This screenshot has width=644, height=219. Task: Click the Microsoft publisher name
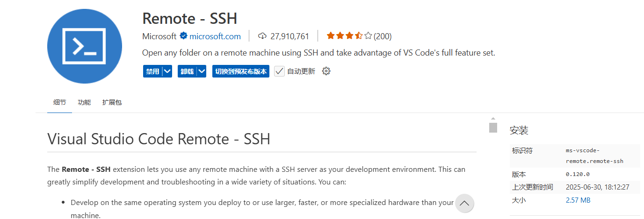(x=159, y=36)
